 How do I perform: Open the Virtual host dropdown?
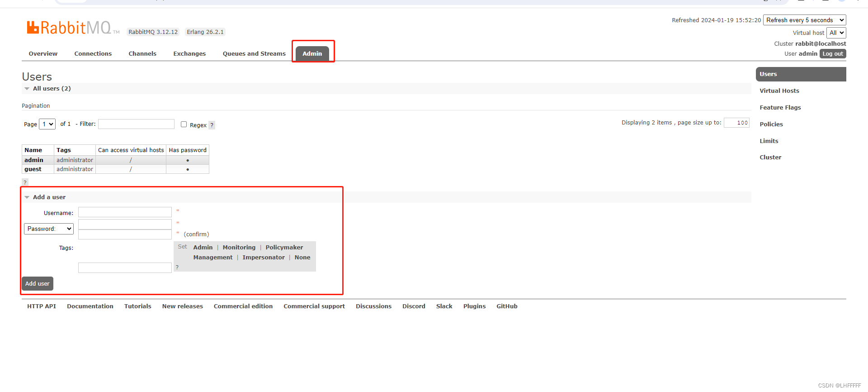tap(836, 33)
